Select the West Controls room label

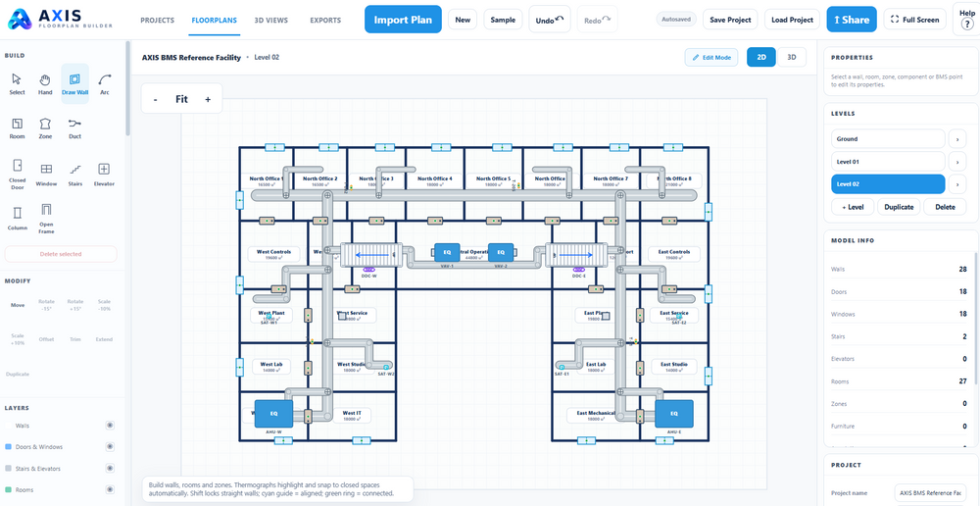tap(273, 254)
